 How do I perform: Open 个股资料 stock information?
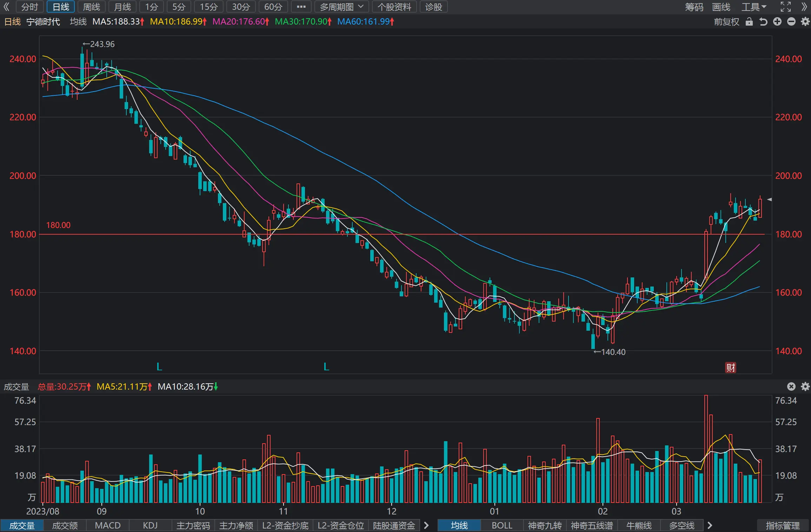394,7
